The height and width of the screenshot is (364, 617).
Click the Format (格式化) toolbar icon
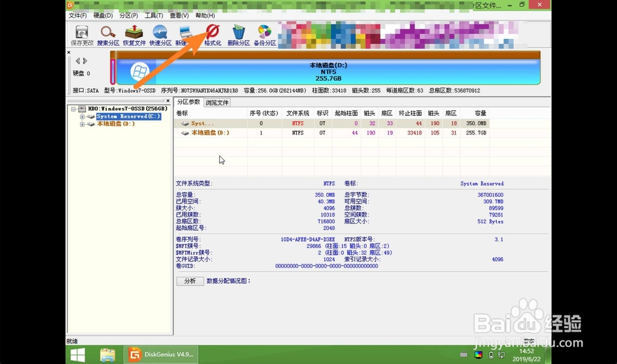point(212,35)
